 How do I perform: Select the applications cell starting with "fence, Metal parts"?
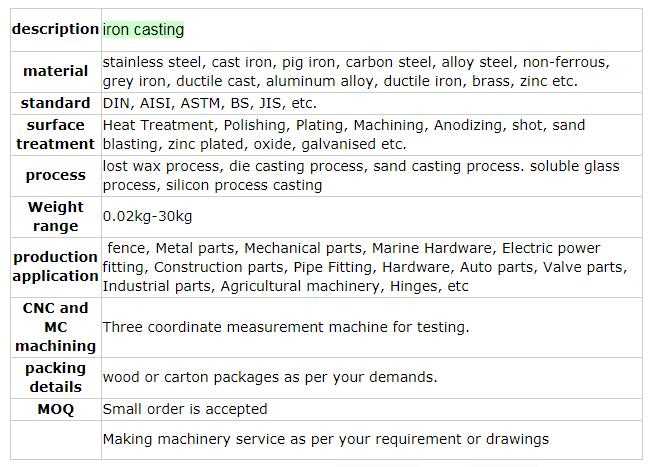[x=364, y=267]
